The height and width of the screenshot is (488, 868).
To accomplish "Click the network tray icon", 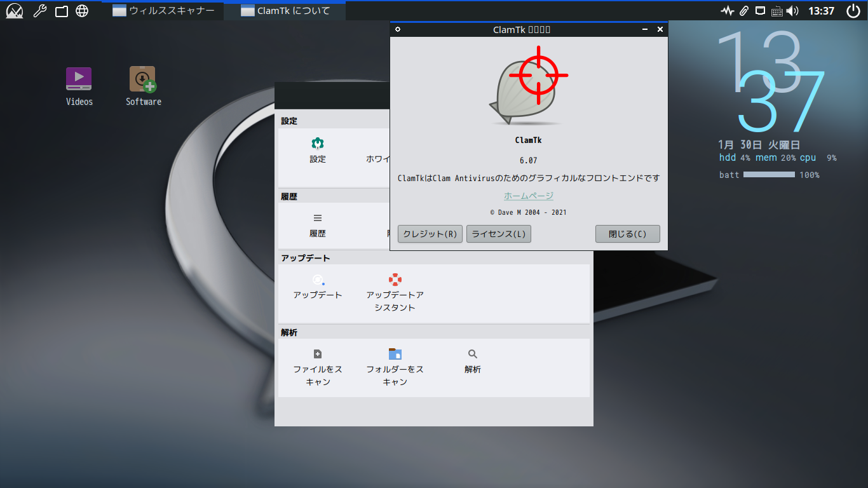I will (x=760, y=11).
